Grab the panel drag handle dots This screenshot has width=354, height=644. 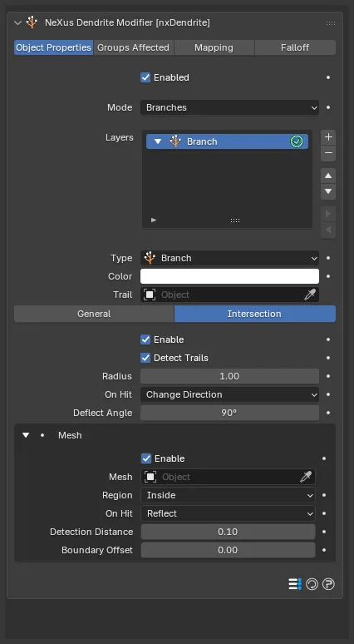click(x=331, y=23)
